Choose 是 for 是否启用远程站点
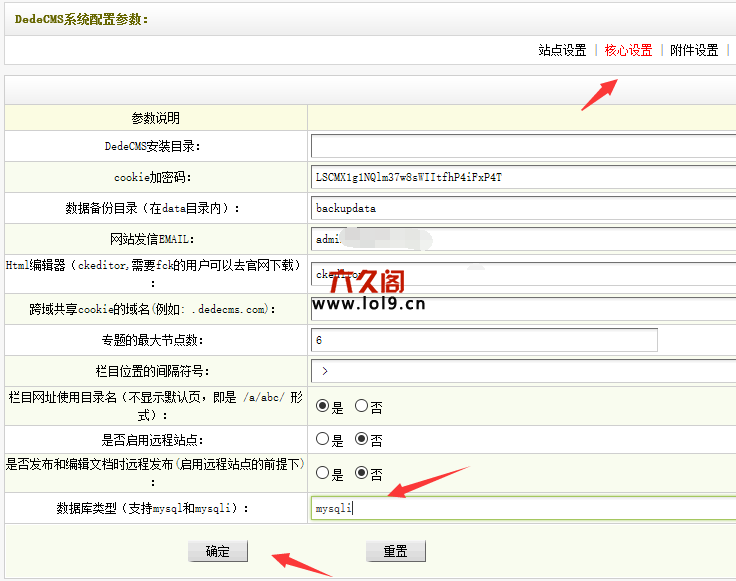The image size is (736, 581). [323, 439]
